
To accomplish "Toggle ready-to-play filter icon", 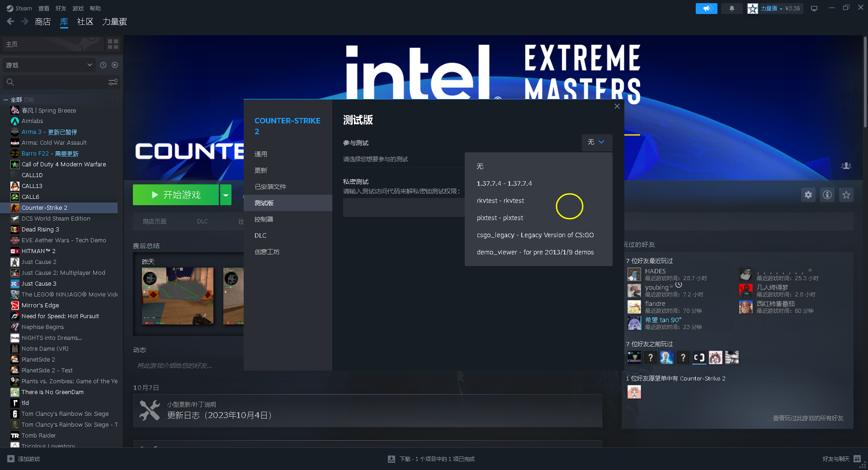I will (115, 65).
